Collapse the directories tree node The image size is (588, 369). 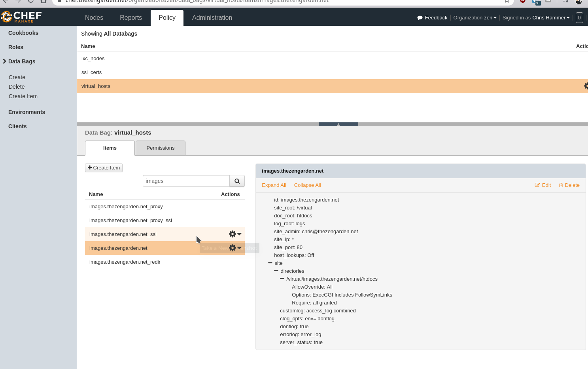(x=276, y=271)
